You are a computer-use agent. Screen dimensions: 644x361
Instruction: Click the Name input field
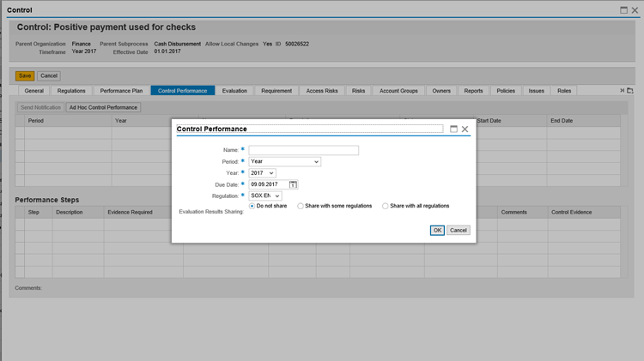tap(303, 150)
